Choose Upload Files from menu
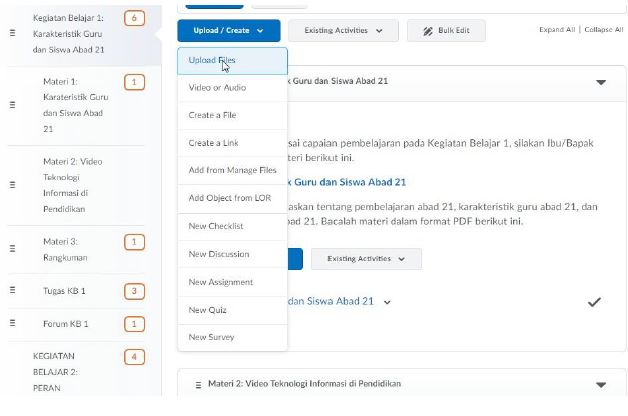Screen dimensions: 628x416 [x=232, y=60]
